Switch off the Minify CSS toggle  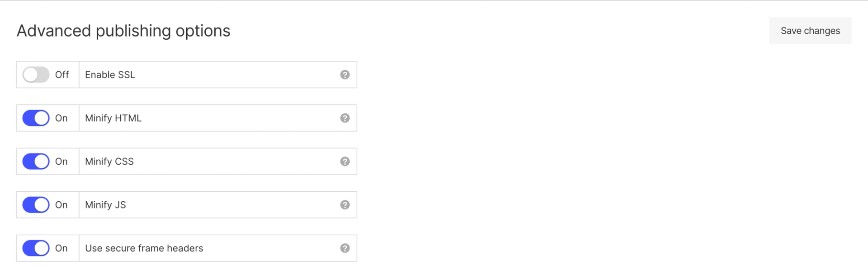click(x=36, y=162)
